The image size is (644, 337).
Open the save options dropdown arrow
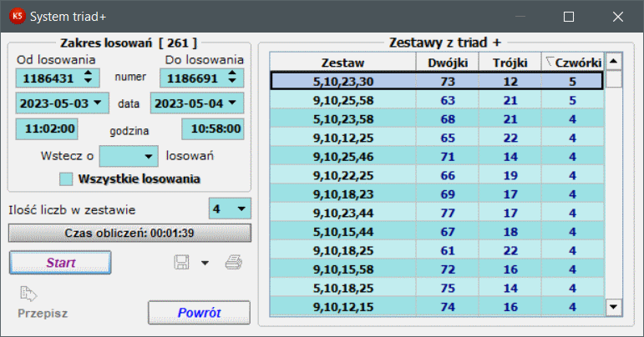click(x=205, y=263)
